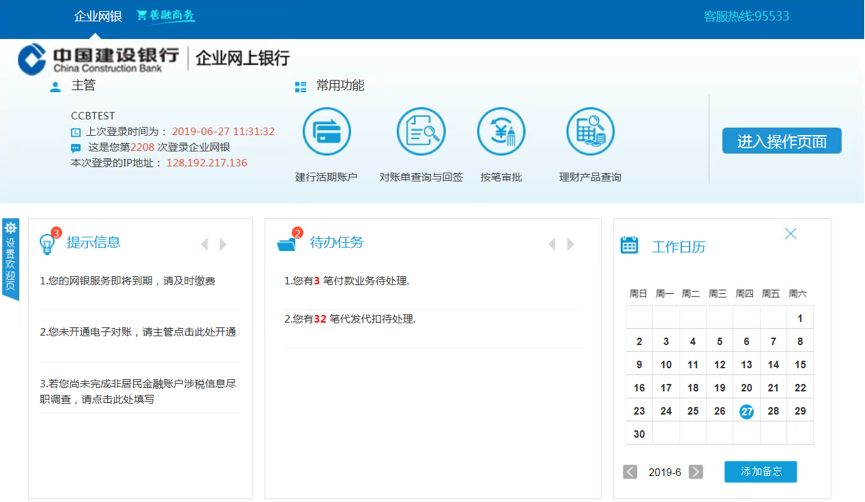Image resolution: width=865 pixels, height=502 pixels.
Task: Go to next page in 待办任务 panel
Action: tap(570, 244)
